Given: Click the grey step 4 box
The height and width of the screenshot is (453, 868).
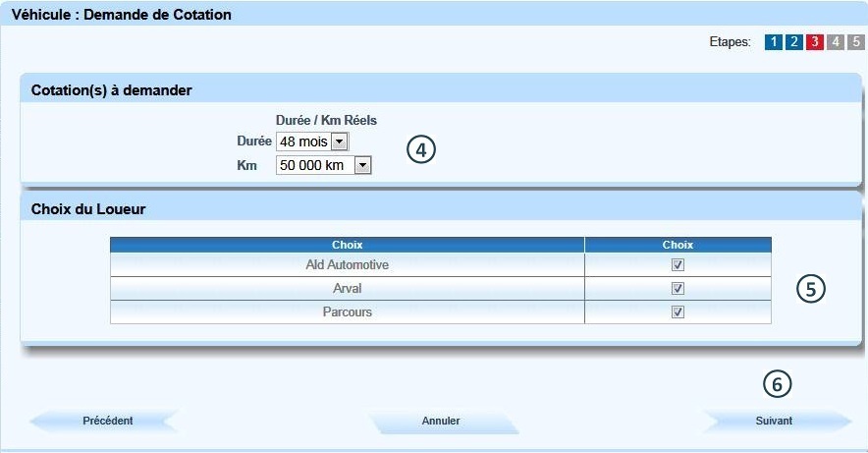Looking at the screenshot, I should [x=835, y=42].
